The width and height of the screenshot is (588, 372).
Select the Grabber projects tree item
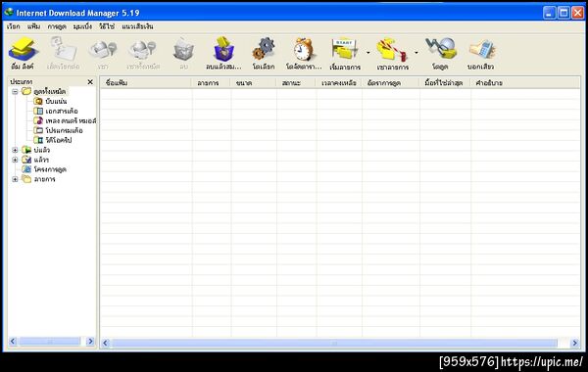[x=50, y=169]
